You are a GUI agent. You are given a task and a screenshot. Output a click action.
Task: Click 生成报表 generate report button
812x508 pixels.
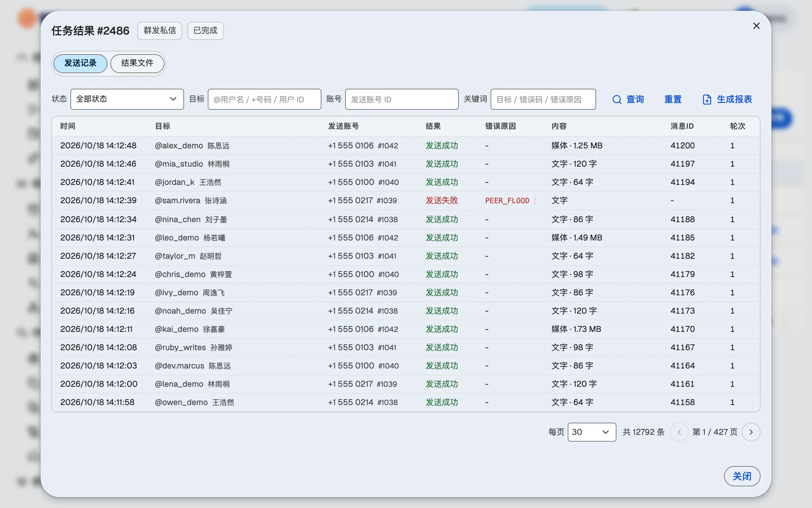tap(727, 99)
